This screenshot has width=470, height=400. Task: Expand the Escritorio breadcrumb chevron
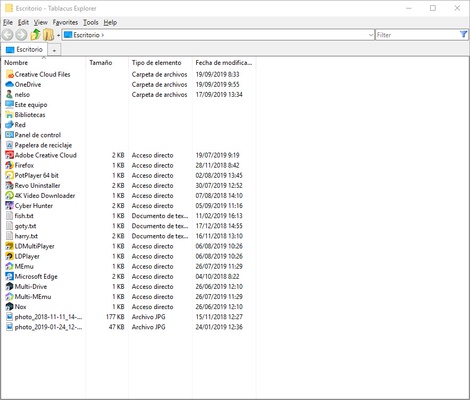(x=102, y=35)
